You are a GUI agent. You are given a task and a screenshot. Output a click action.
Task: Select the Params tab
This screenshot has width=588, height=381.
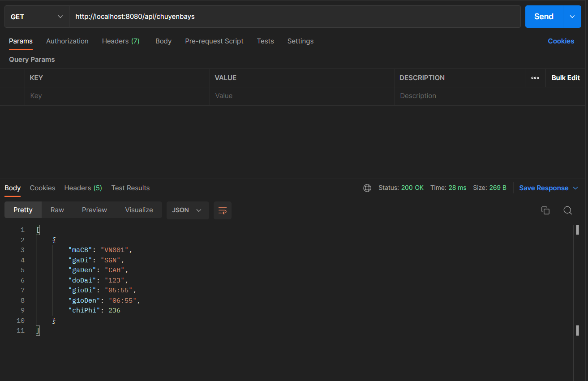click(x=21, y=41)
